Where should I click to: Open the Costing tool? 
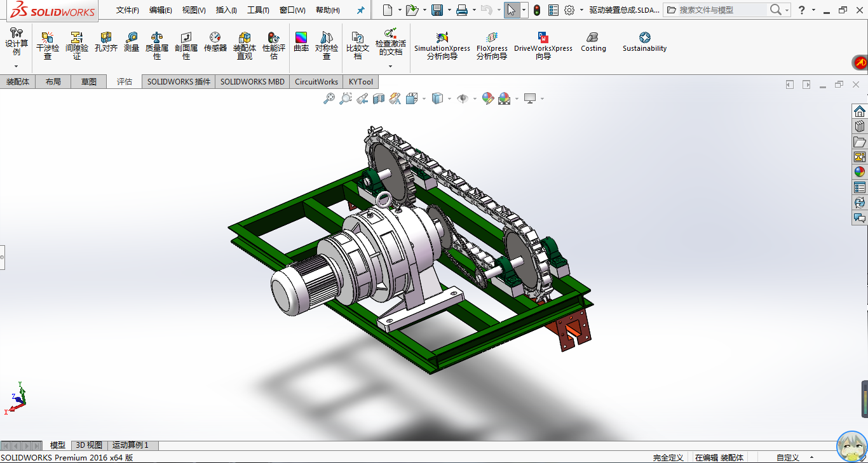[x=593, y=42]
